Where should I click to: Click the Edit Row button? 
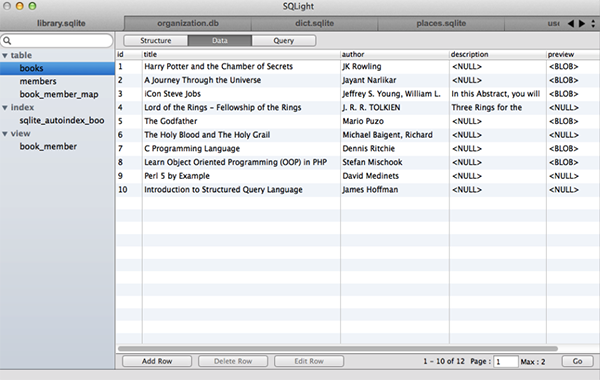309,361
